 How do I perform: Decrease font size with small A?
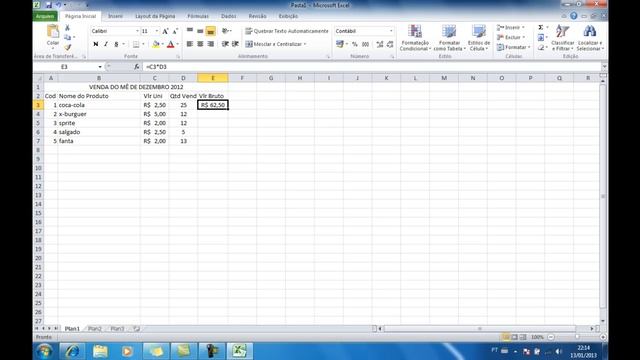[175, 31]
